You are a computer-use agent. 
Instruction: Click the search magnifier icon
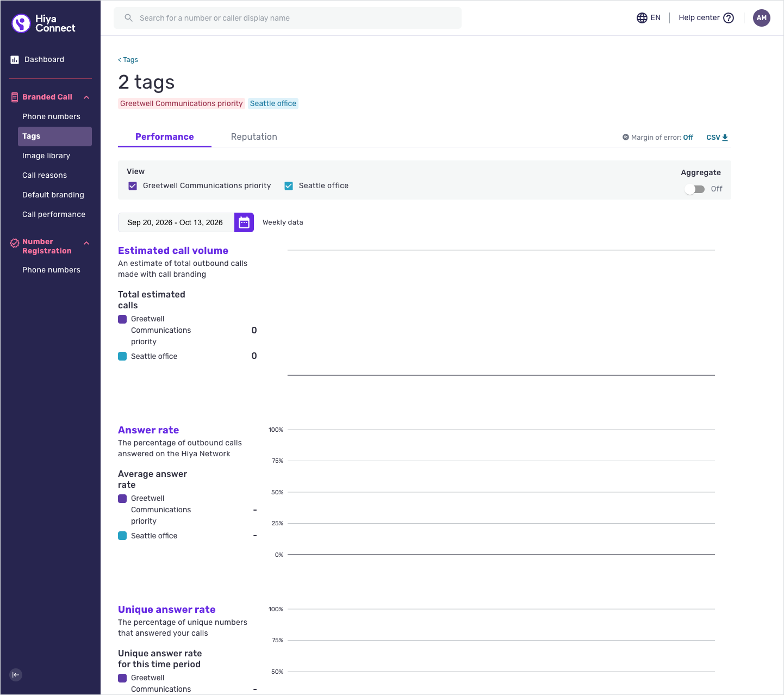(129, 18)
